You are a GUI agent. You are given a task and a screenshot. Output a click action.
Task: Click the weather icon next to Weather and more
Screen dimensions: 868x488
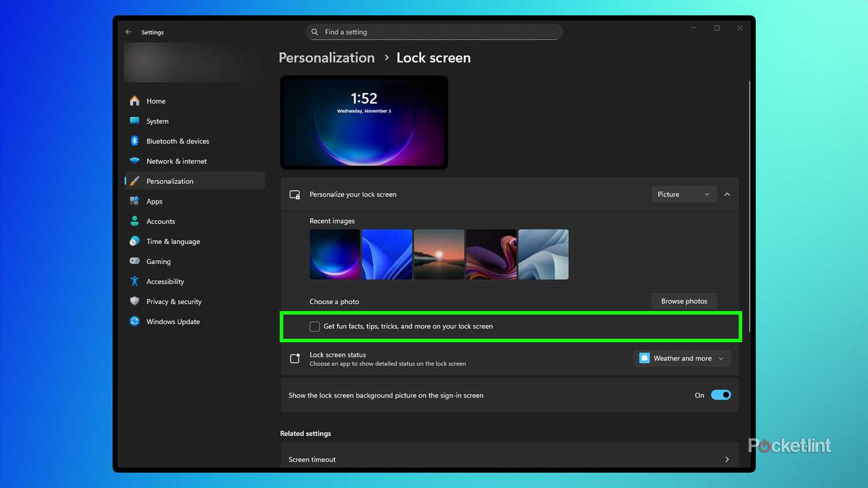[x=644, y=358]
